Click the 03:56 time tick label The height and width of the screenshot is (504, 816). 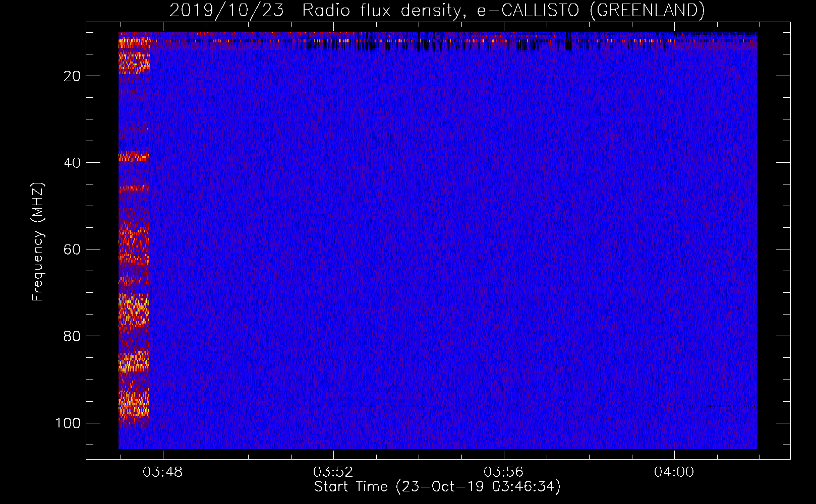tap(504, 472)
